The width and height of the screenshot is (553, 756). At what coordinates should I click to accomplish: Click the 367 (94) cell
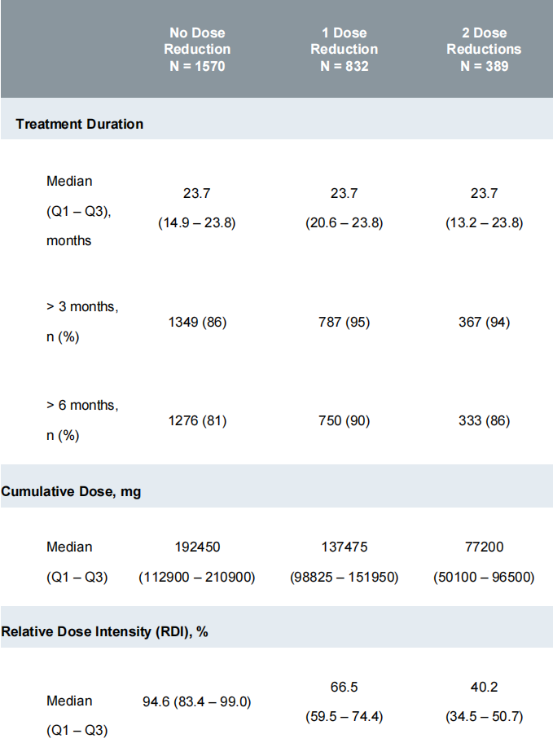tap(484, 322)
